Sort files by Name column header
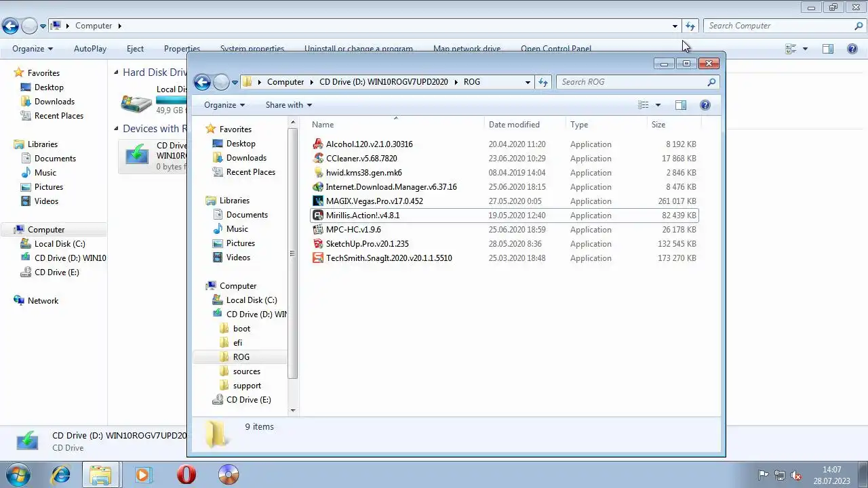 (x=396, y=125)
